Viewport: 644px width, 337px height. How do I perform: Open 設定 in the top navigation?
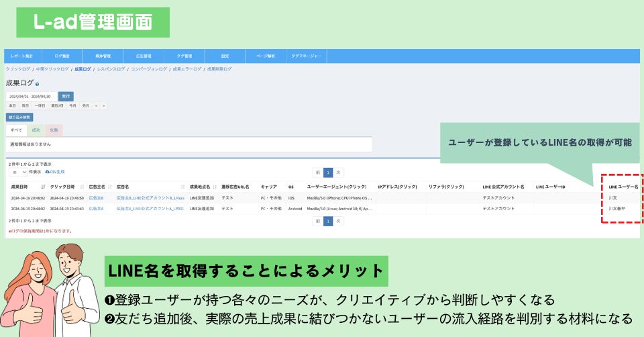[x=225, y=56]
